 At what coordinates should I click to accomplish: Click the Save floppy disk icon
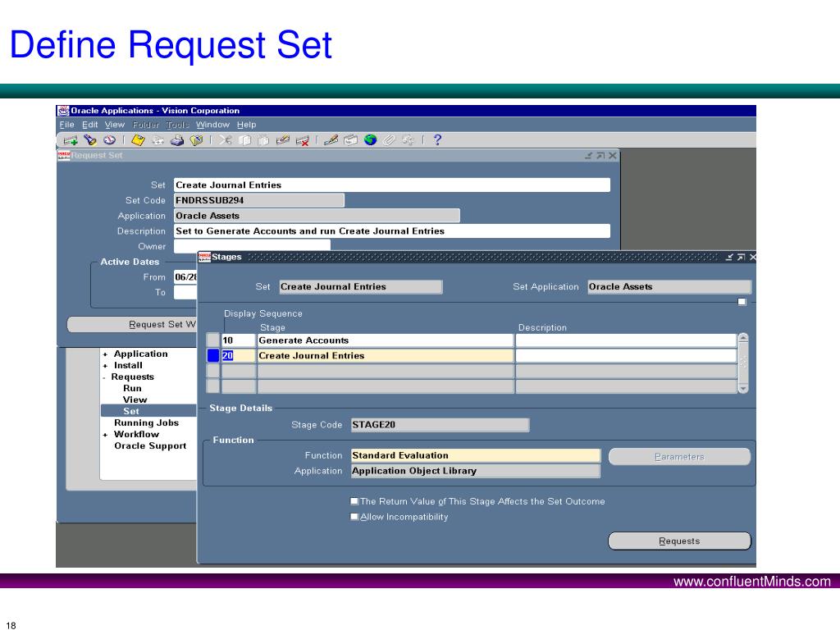pos(138,140)
